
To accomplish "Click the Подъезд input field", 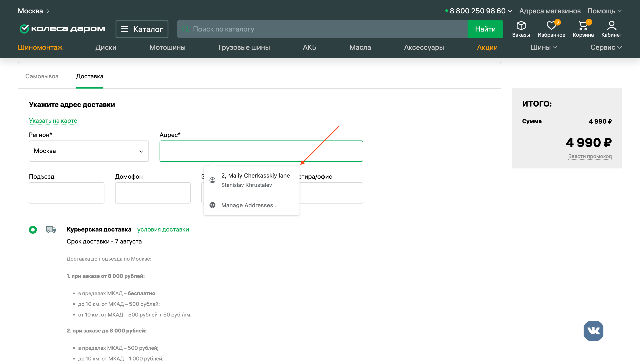I will tap(67, 193).
